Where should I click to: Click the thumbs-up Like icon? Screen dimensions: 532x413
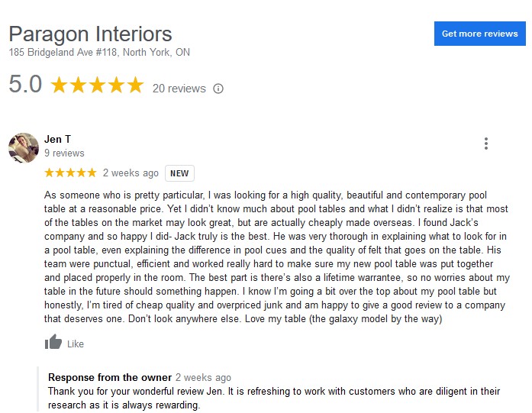click(53, 343)
